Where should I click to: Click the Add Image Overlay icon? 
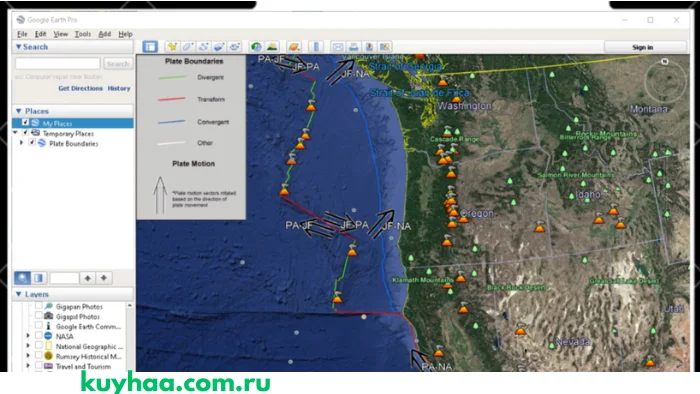pyautogui.click(x=219, y=47)
